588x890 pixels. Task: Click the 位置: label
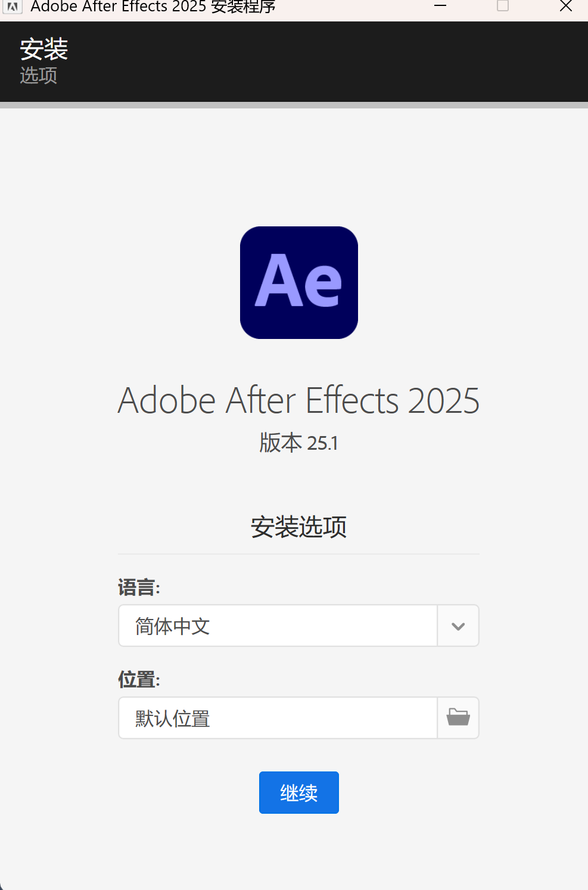coord(139,679)
